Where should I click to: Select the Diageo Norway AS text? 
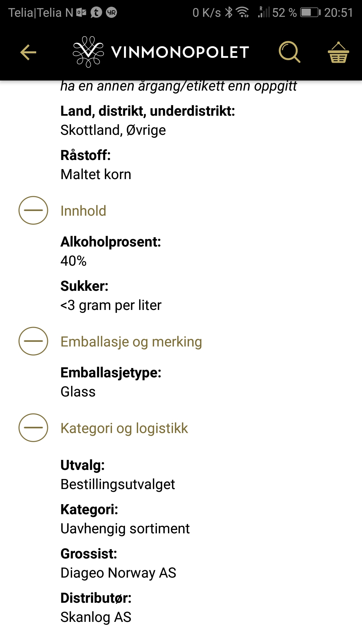[x=118, y=573]
